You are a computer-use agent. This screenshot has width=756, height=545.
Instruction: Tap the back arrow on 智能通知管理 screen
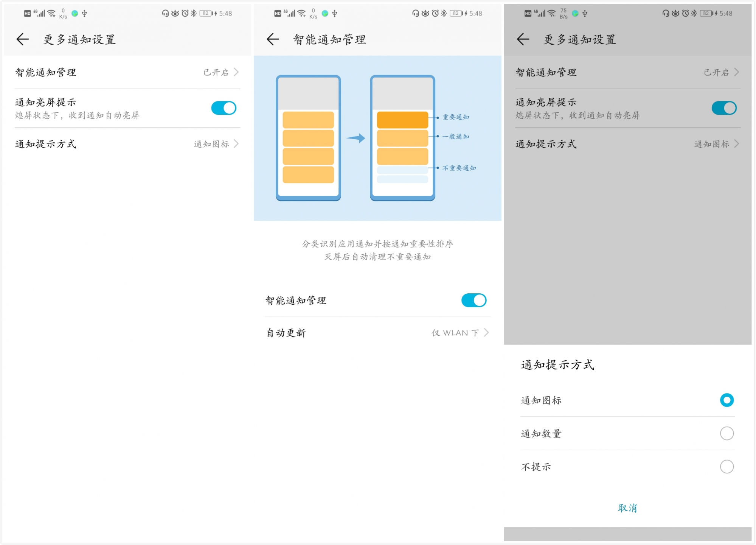272,39
